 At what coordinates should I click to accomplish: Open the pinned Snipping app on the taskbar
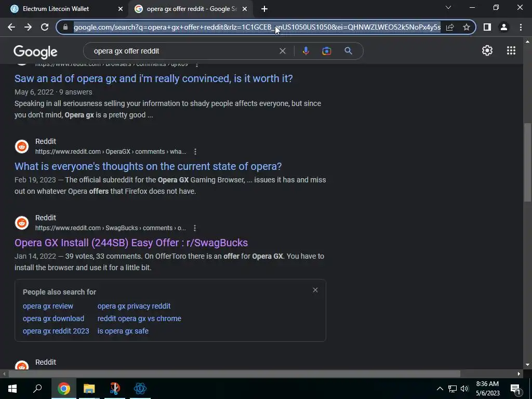[x=115, y=389]
